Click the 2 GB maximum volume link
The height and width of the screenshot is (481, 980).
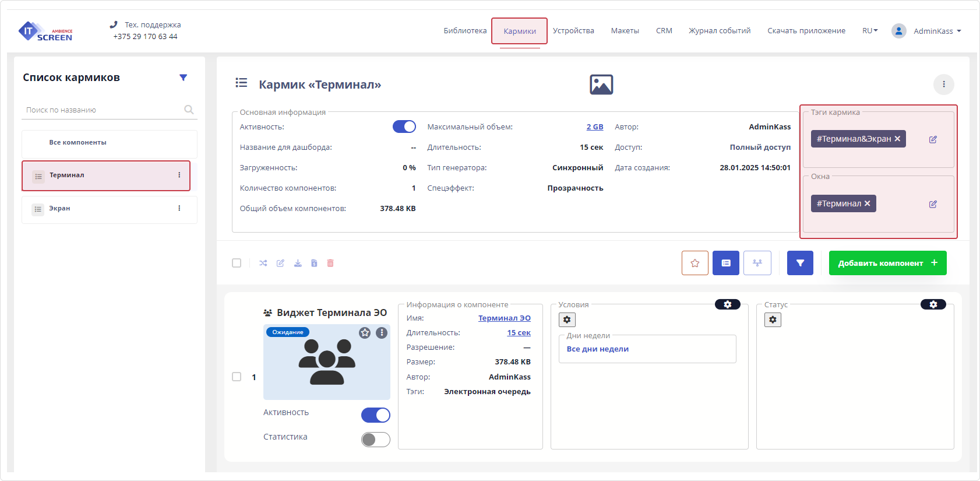click(x=595, y=127)
